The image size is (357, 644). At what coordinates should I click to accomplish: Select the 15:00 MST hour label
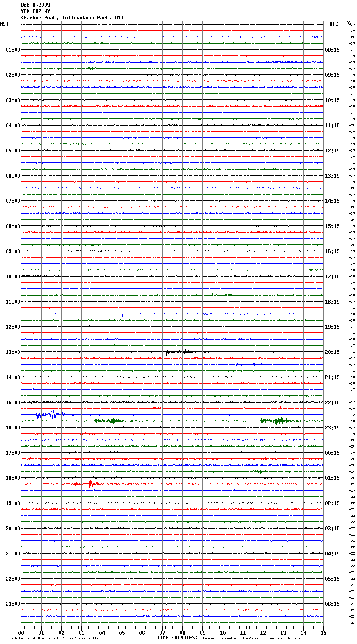pyautogui.click(x=13, y=403)
